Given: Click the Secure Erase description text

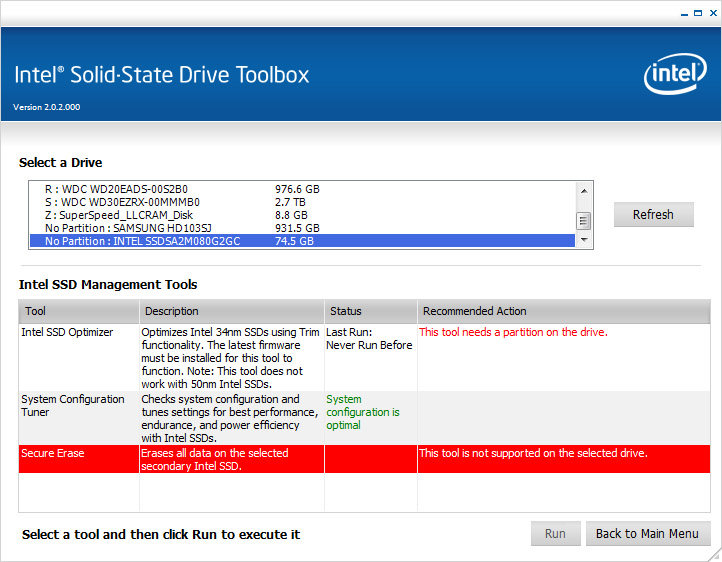Looking at the screenshot, I should (215, 459).
